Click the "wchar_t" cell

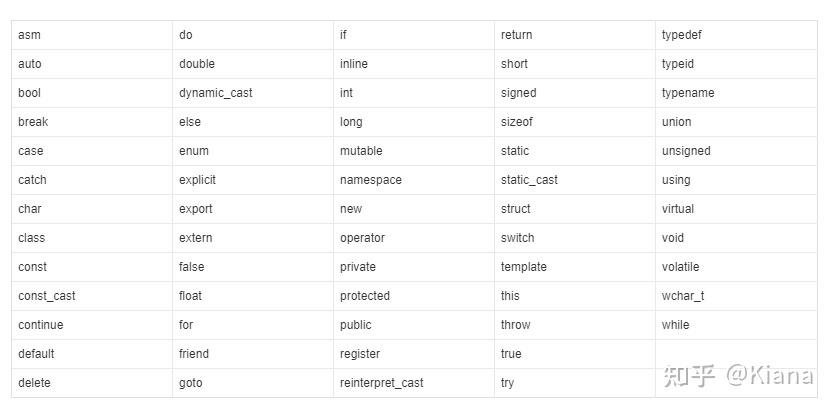(683, 296)
